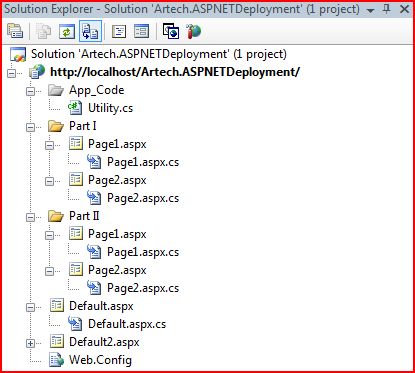Select Page2.aspx.cs under Part II
The height and width of the screenshot is (373, 415).
[x=143, y=288]
